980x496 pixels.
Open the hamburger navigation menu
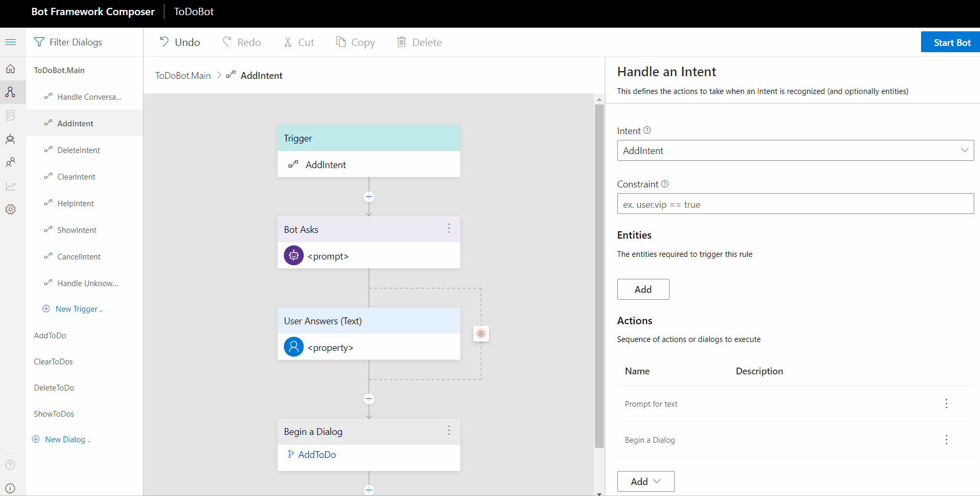point(10,42)
